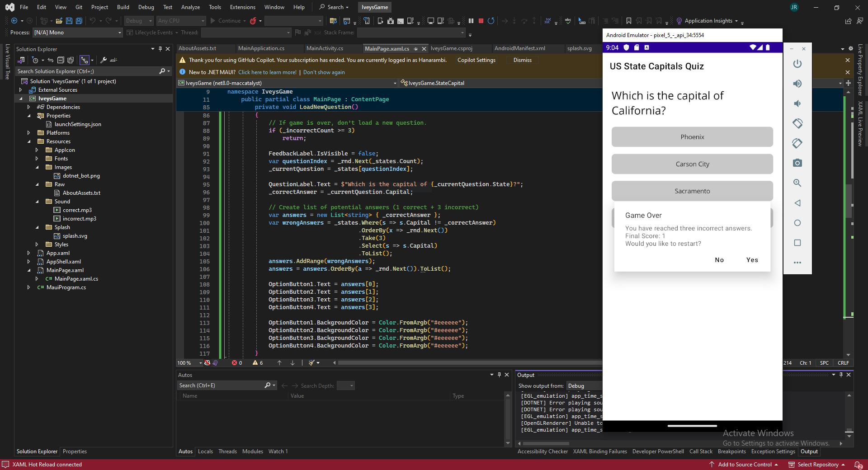Take an emulator screenshot with the camera icon
The width and height of the screenshot is (868, 470).
tap(797, 163)
